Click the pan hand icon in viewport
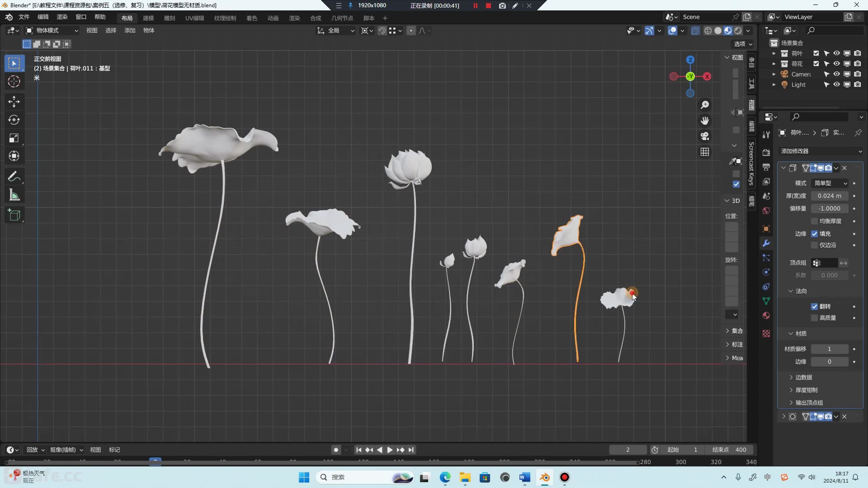Viewport: 868px width, 488px height. (x=705, y=121)
